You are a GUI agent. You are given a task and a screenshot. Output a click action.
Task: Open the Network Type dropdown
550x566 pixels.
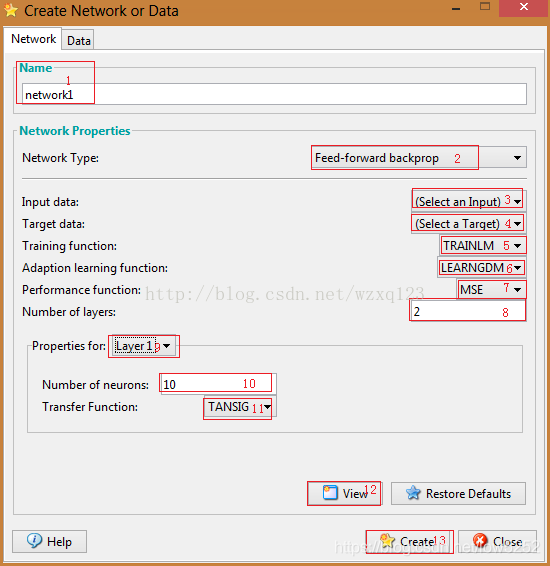[x=419, y=158]
